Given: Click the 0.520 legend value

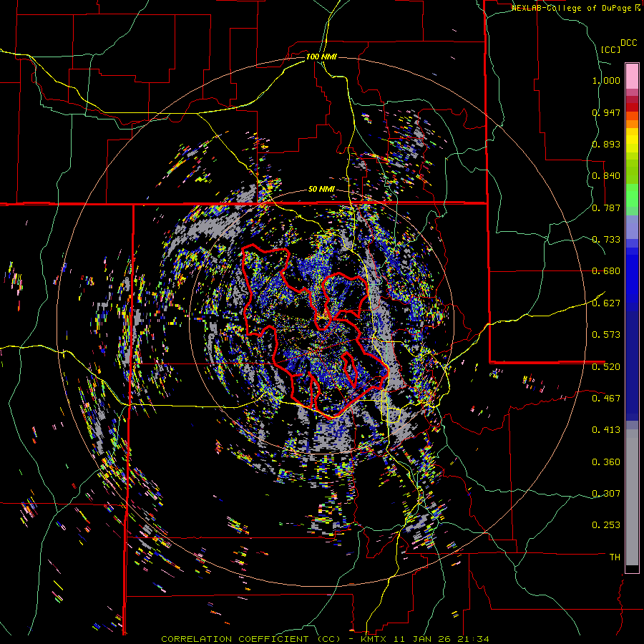Looking at the screenshot, I should [x=606, y=367].
